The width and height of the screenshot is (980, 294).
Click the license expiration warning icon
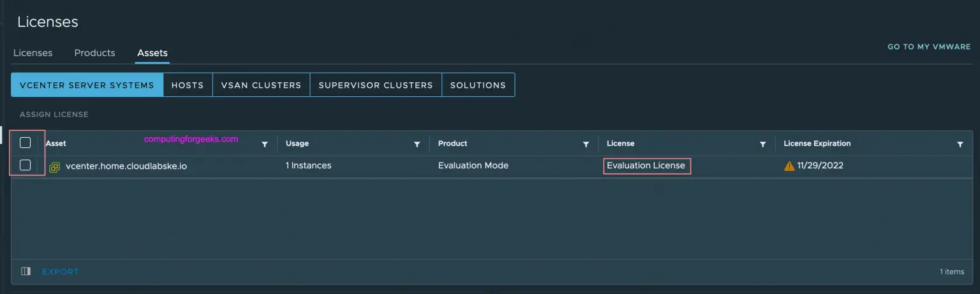click(789, 166)
